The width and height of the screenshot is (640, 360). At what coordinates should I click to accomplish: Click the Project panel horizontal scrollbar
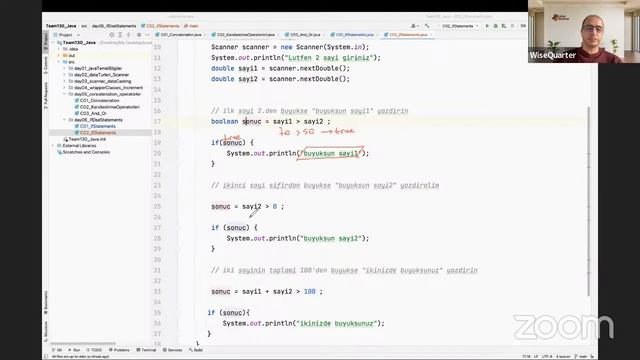[83, 344]
